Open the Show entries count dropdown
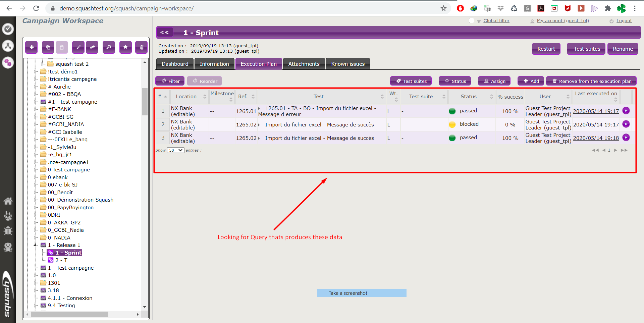The image size is (644, 323). click(x=176, y=150)
